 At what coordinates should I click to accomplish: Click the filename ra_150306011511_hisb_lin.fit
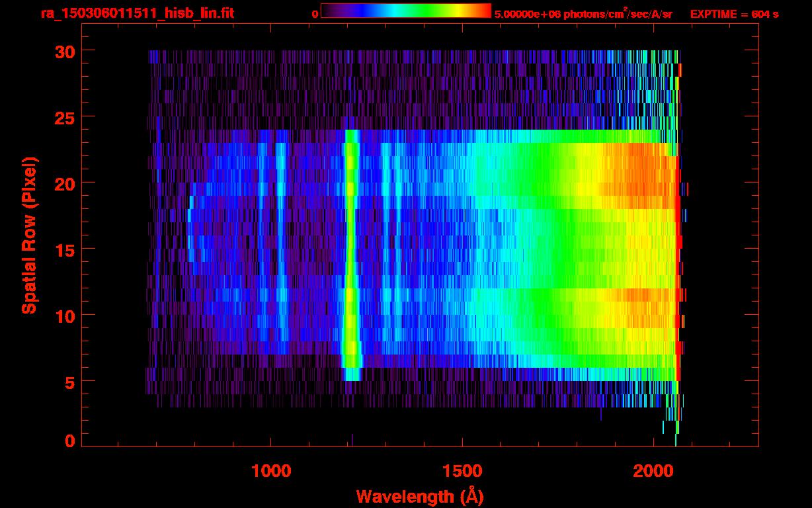pos(138,13)
